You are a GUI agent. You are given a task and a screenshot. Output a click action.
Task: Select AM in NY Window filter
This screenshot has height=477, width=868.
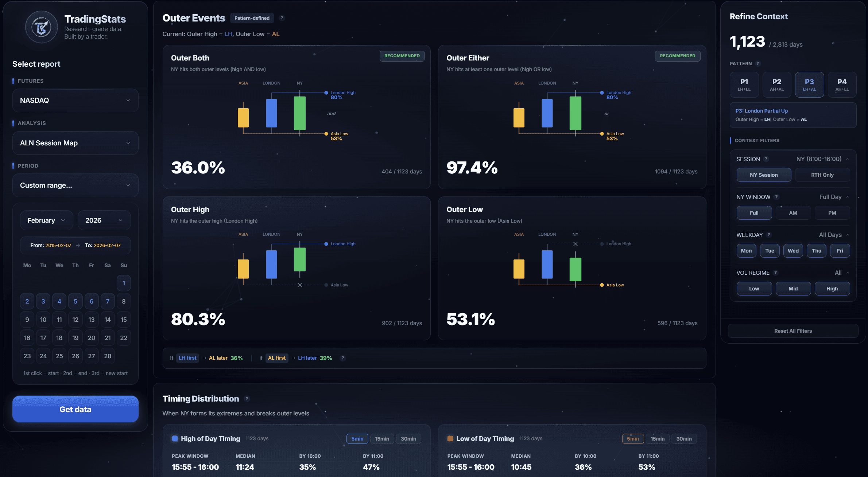coord(793,212)
